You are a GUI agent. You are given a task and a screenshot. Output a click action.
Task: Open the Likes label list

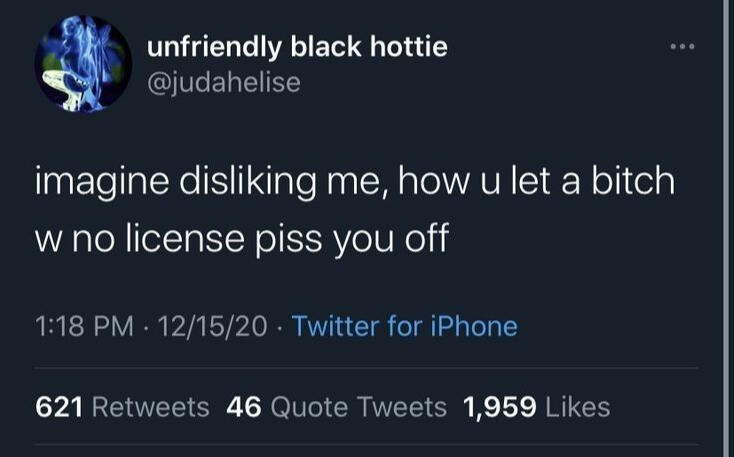click(578, 407)
